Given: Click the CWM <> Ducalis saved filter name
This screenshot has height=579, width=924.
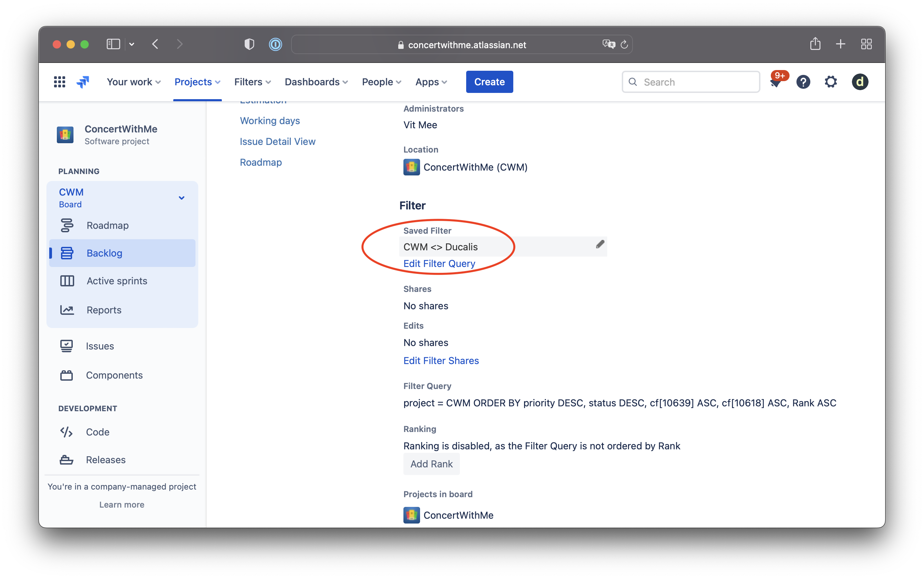Looking at the screenshot, I should [441, 247].
